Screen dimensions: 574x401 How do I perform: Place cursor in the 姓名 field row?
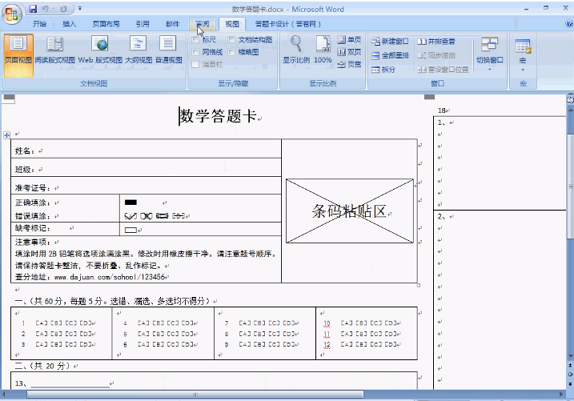[x=146, y=149]
